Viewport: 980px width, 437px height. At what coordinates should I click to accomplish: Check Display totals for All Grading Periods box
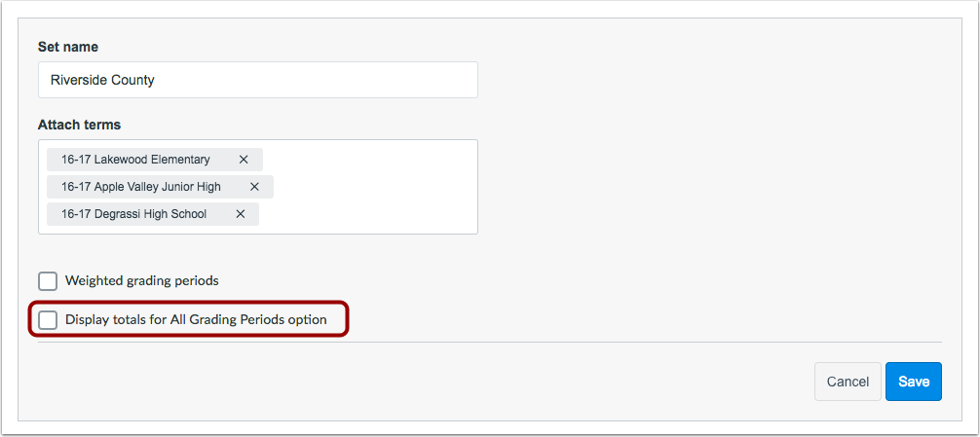pyautogui.click(x=48, y=320)
